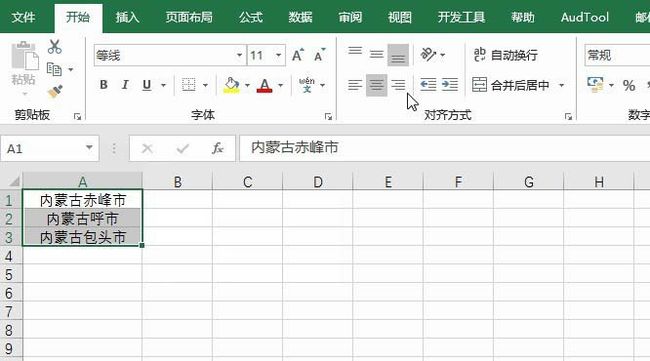Switch to the 数据 tab
The image size is (650, 361).
[301, 17]
